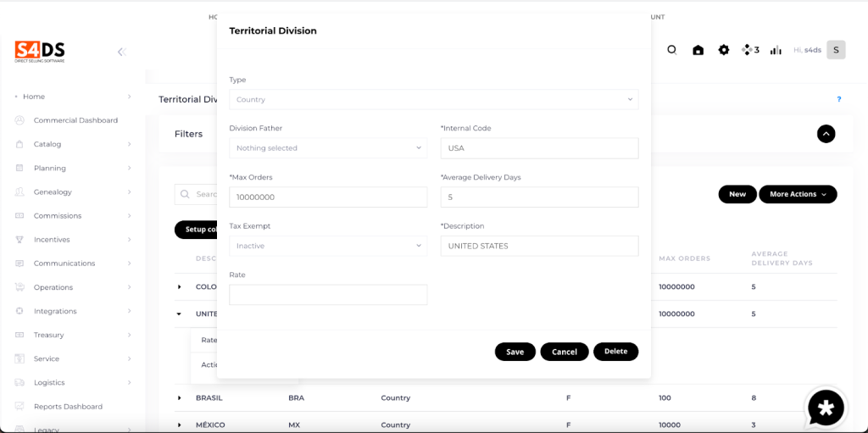This screenshot has width=868, height=433.
Task: Expand the BRASIL row arrow
Action: (180, 398)
